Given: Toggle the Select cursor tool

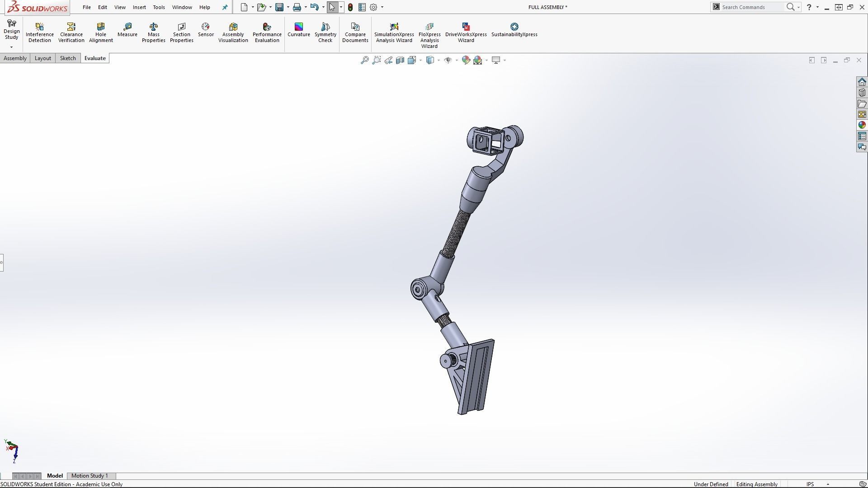Looking at the screenshot, I should coord(332,7).
